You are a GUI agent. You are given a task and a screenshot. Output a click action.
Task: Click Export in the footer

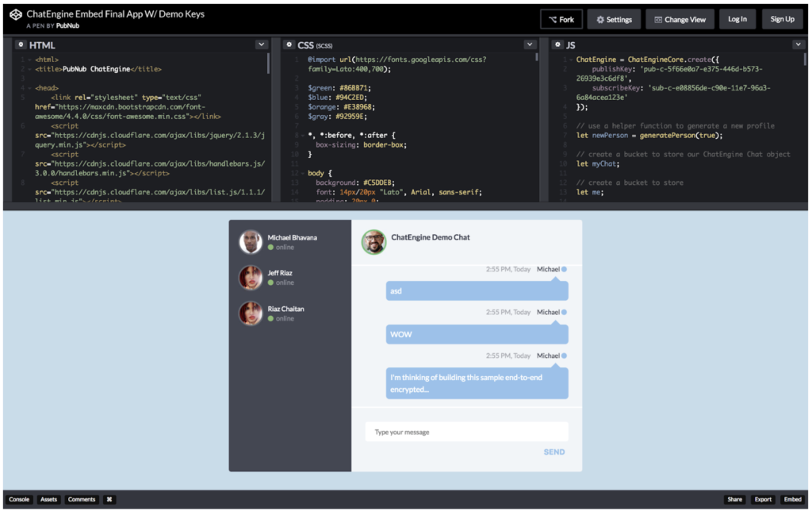(x=762, y=499)
